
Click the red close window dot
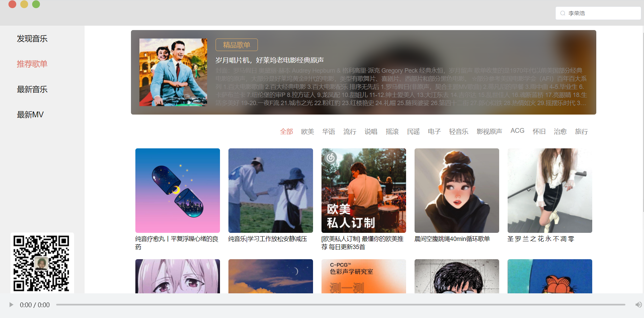[13, 4]
